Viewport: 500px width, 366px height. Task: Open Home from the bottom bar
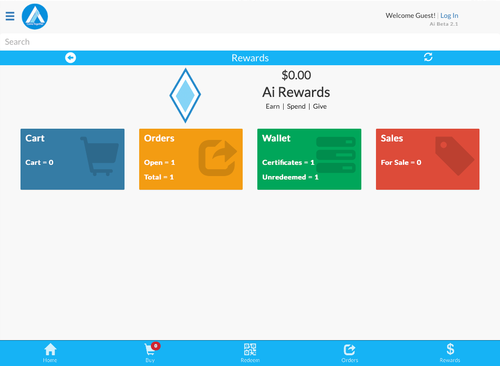pyautogui.click(x=50, y=353)
